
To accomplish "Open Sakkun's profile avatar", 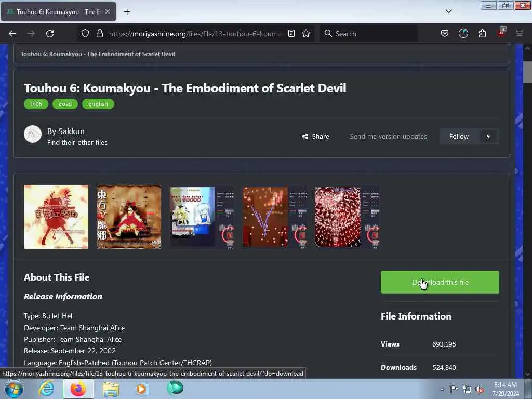I will click(x=33, y=134).
